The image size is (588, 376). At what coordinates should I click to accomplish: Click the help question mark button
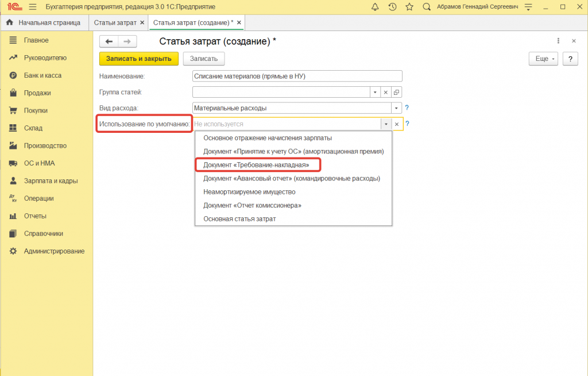pyautogui.click(x=570, y=59)
